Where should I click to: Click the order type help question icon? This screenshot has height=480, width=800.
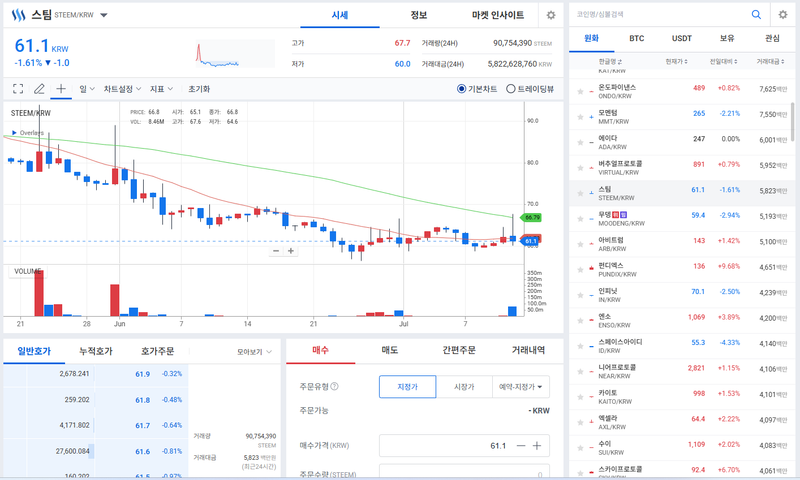[x=334, y=386]
